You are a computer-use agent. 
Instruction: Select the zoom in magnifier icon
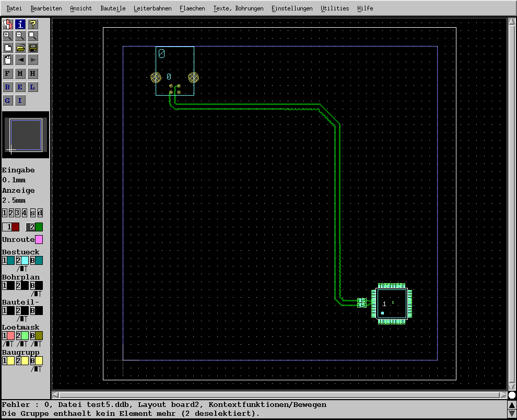8,36
